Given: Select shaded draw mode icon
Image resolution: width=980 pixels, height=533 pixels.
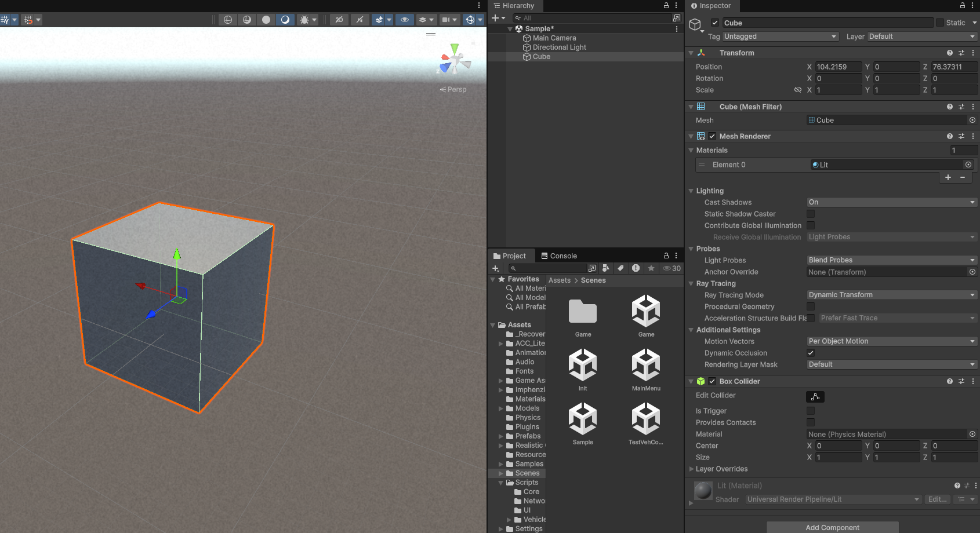Looking at the screenshot, I should [x=285, y=20].
